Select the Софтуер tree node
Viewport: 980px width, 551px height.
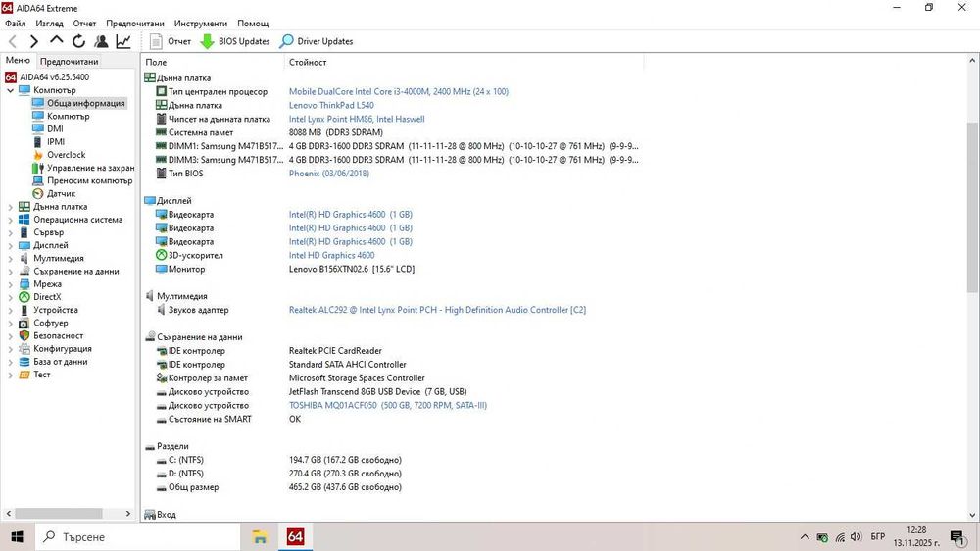[x=43, y=323]
